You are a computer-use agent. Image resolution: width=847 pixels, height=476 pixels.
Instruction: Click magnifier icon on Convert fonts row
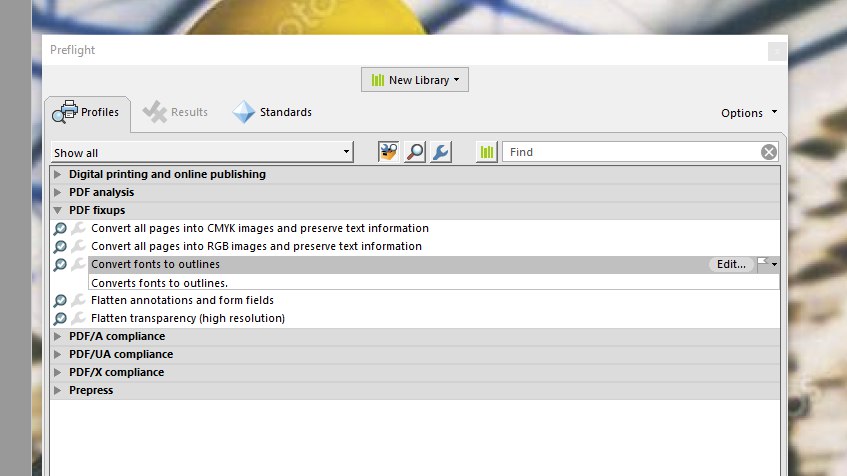60,264
